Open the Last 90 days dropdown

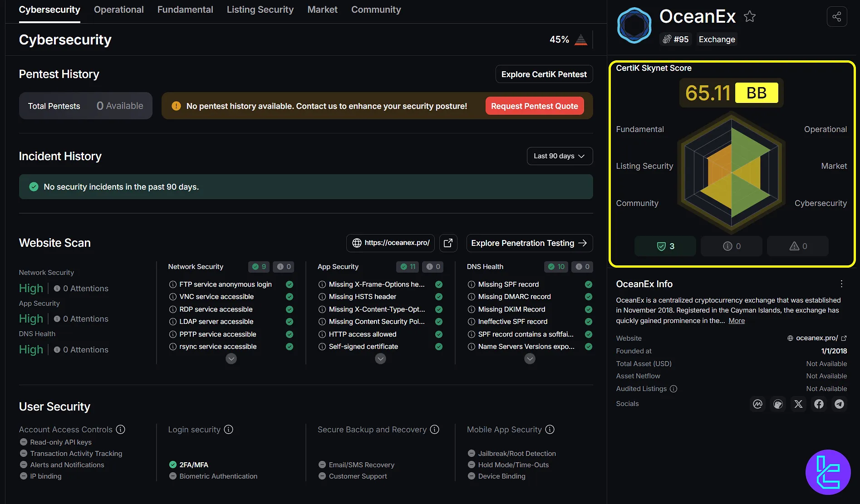[559, 156]
